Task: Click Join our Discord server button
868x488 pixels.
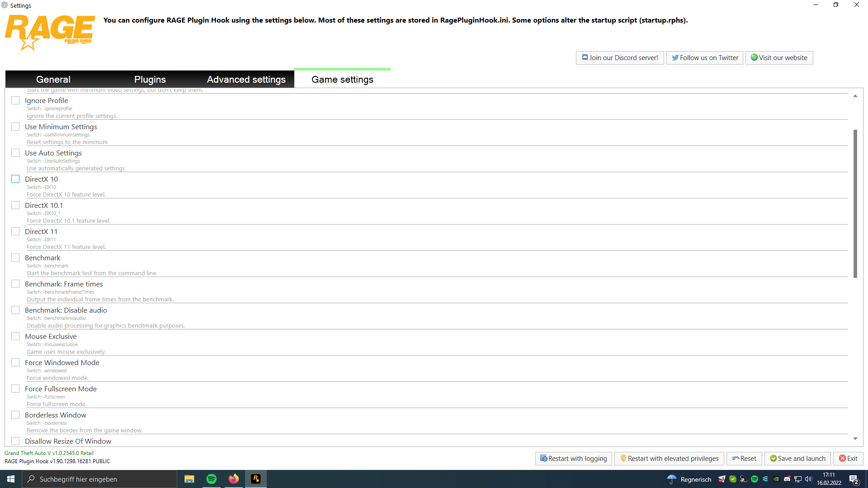Action: tap(619, 58)
